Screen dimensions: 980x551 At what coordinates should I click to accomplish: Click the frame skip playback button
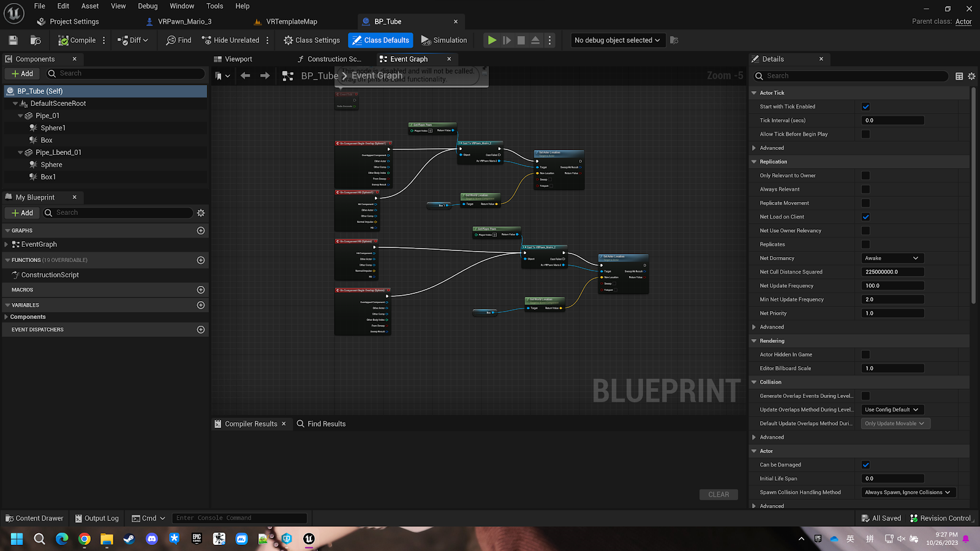507,40
